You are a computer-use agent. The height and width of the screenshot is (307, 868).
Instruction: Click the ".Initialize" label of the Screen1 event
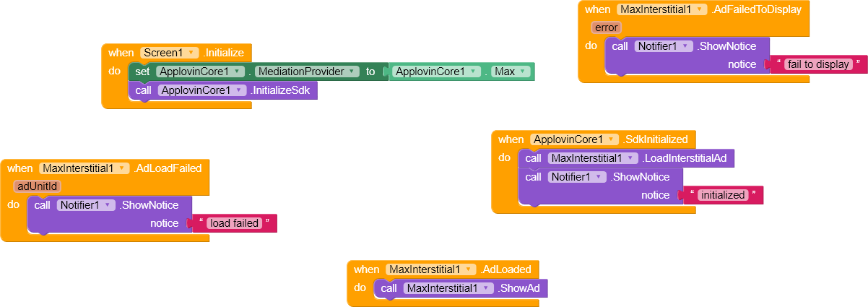coord(223,53)
